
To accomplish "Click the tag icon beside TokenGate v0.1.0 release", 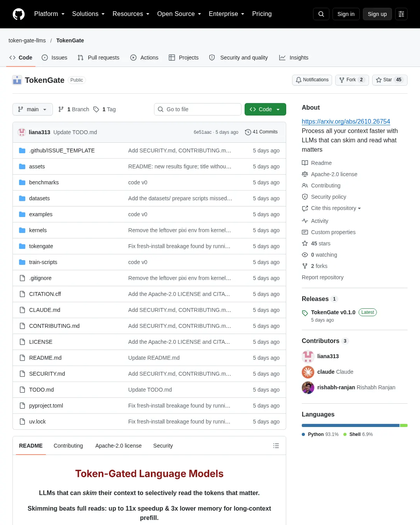I will tap(305, 313).
